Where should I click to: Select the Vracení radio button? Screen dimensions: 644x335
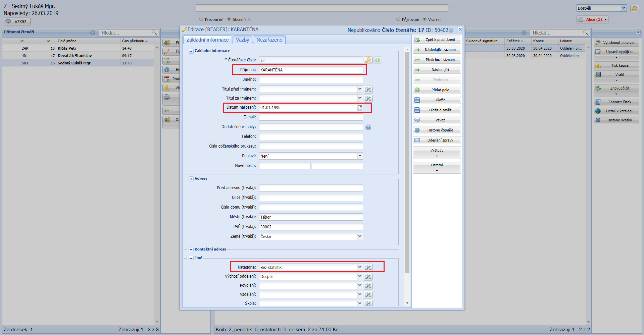pyautogui.click(x=425, y=19)
